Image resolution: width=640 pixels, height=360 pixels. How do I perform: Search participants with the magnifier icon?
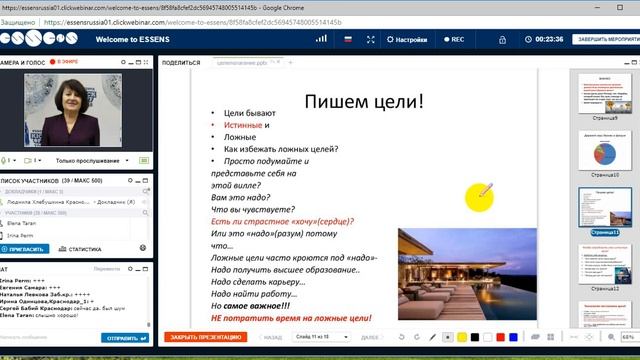tap(145, 213)
